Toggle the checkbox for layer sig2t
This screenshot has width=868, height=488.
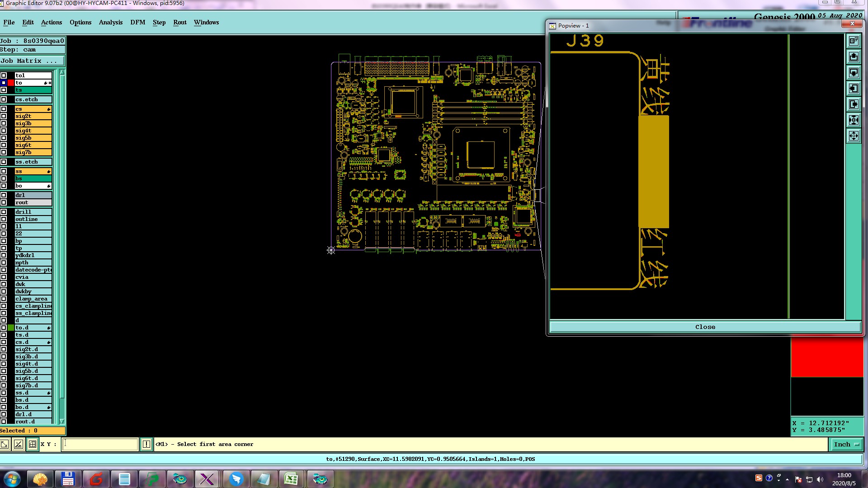4,116
